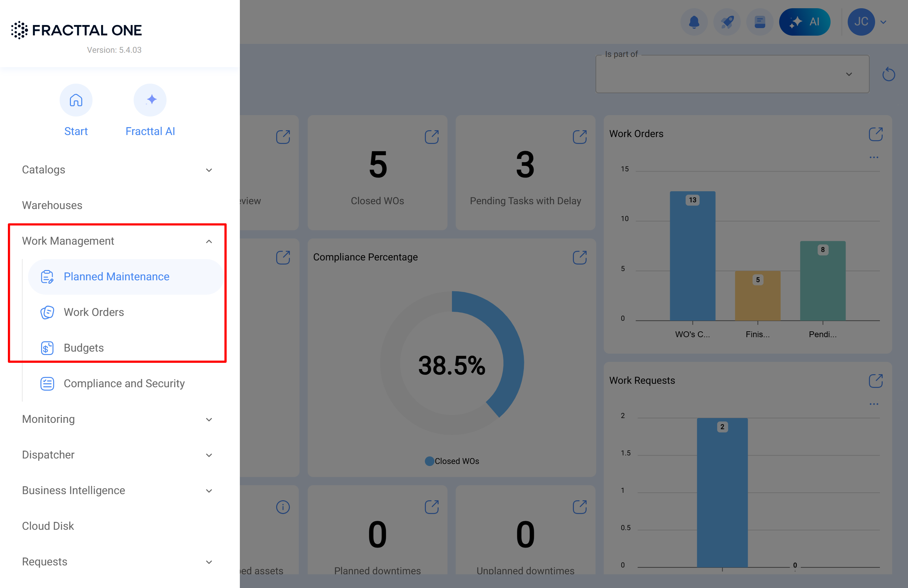Click the blue AI button
Screen dimensions: 908x588
pos(805,22)
